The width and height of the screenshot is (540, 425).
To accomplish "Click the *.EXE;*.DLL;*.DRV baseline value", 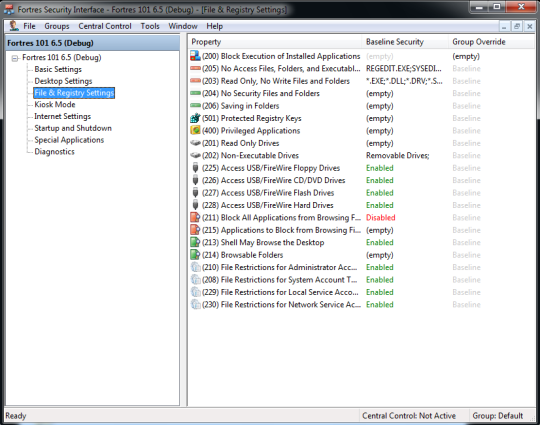I will coord(404,81).
